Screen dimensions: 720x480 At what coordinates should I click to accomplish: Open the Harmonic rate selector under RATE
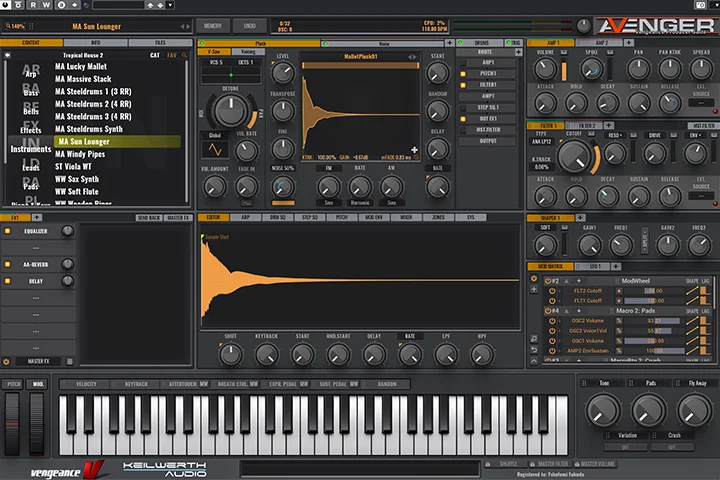(360, 203)
